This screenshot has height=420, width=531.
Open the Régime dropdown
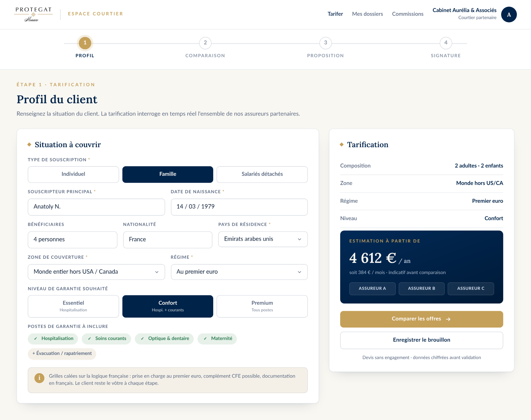[239, 272]
